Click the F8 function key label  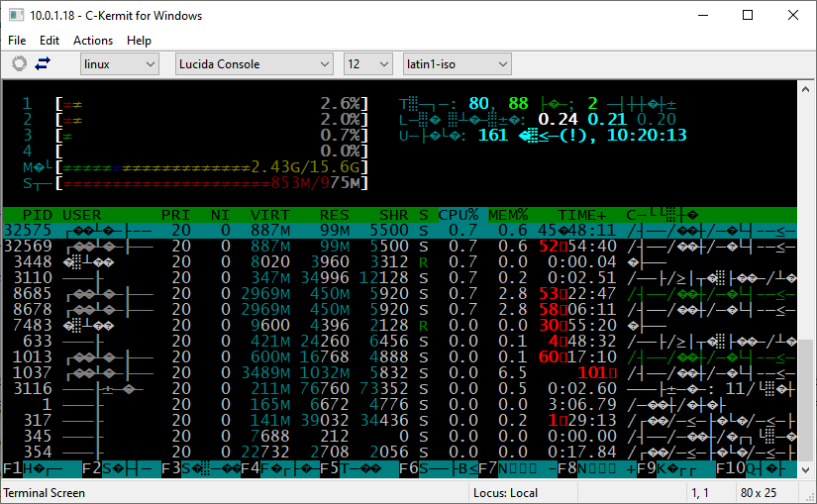pyautogui.click(x=567, y=468)
